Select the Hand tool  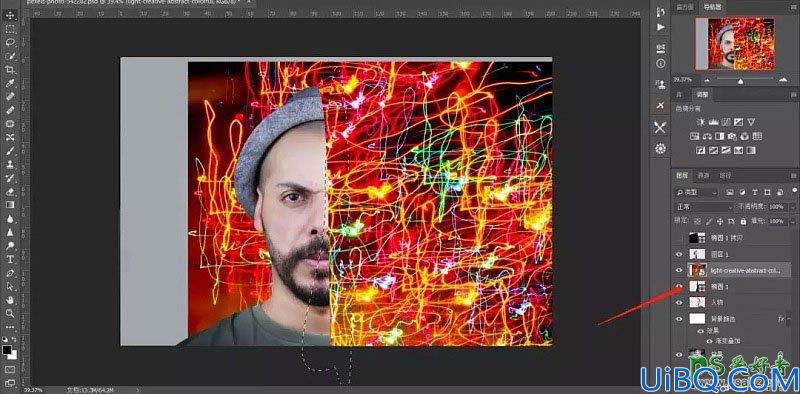(9, 299)
